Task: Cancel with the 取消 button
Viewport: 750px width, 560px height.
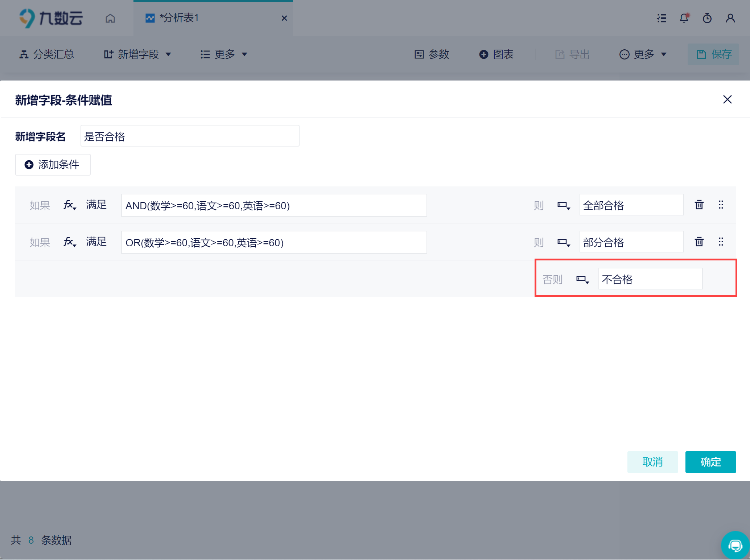Action: point(652,462)
